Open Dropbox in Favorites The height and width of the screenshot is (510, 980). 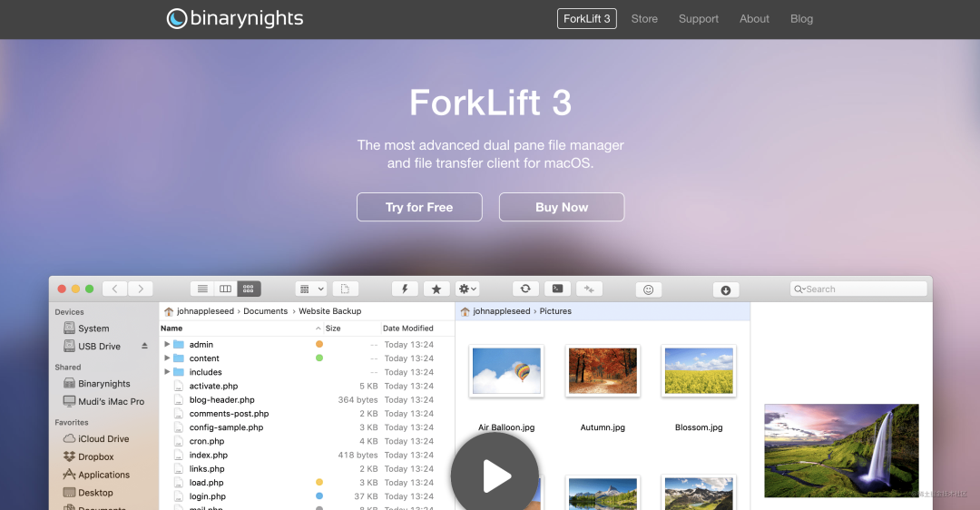89,456
